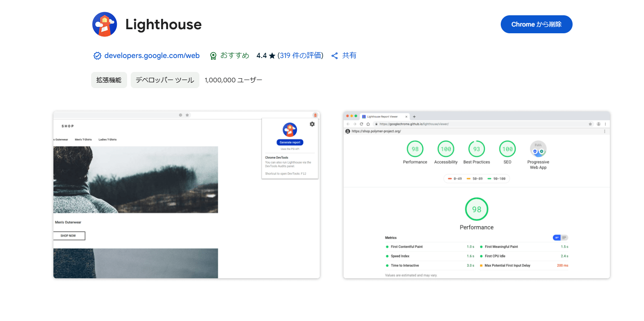Click the '1,000,000 ユーザー' user count text
644x321 pixels.
(234, 80)
